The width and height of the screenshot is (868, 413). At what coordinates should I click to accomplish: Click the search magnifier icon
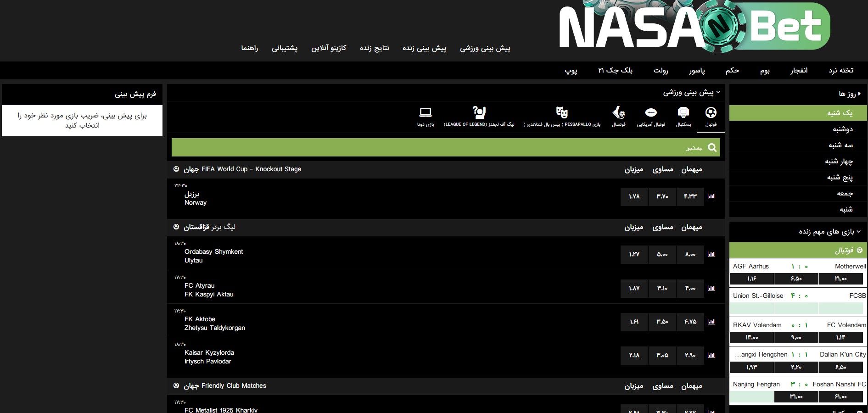coord(712,147)
